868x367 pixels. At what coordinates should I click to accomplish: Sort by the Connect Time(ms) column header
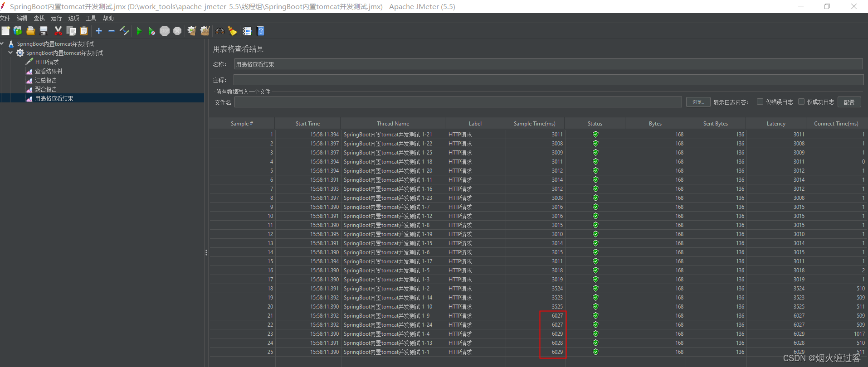coord(836,124)
